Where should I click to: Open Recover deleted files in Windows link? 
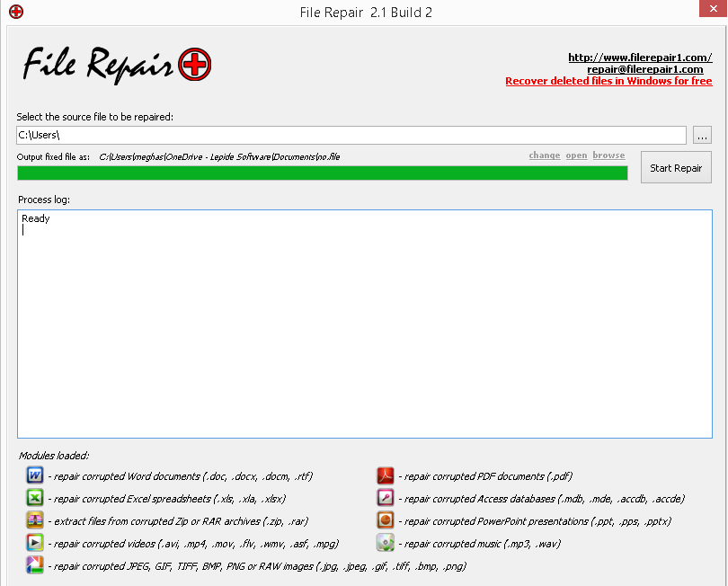[608, 81]
